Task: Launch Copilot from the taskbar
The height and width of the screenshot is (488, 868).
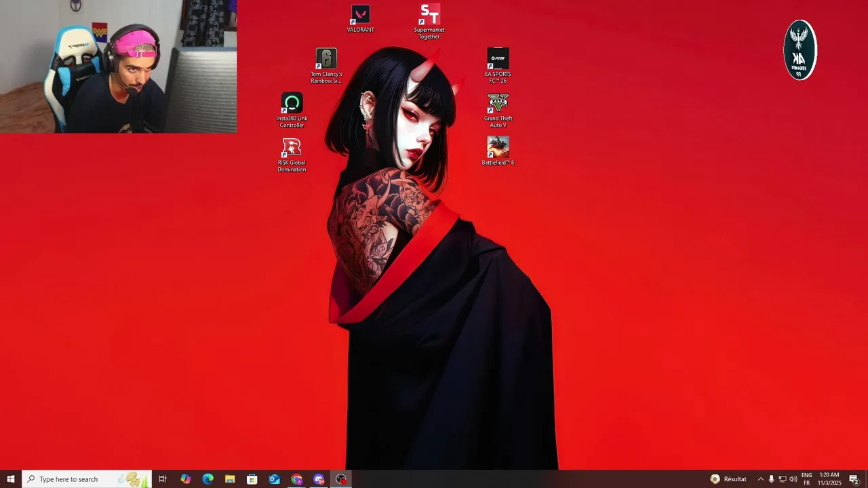Action: click(x=185, y=479)
